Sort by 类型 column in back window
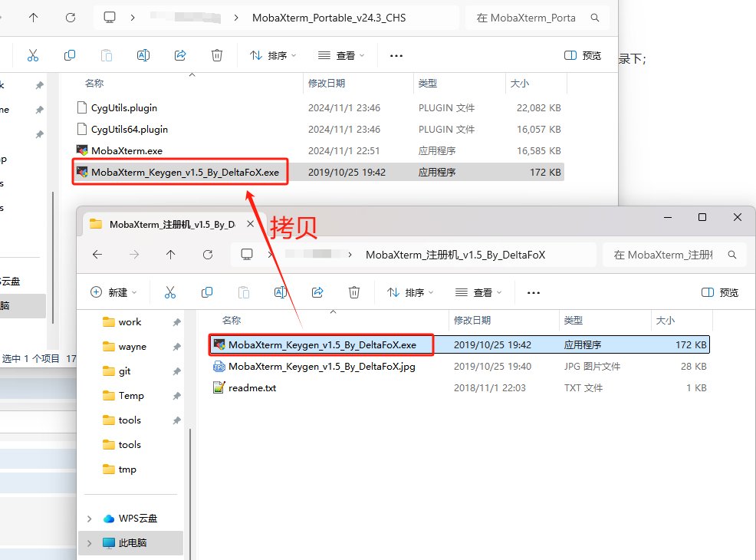The height and width of the screenshot is (560, 756). [427, 84]
